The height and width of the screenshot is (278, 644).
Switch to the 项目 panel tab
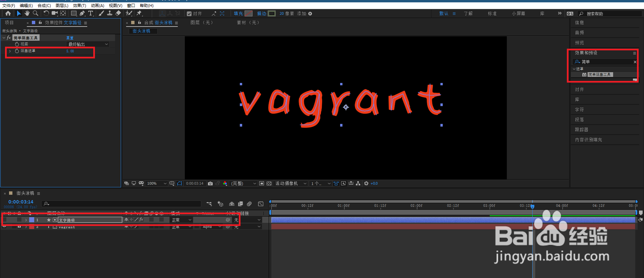coord(9,22)
